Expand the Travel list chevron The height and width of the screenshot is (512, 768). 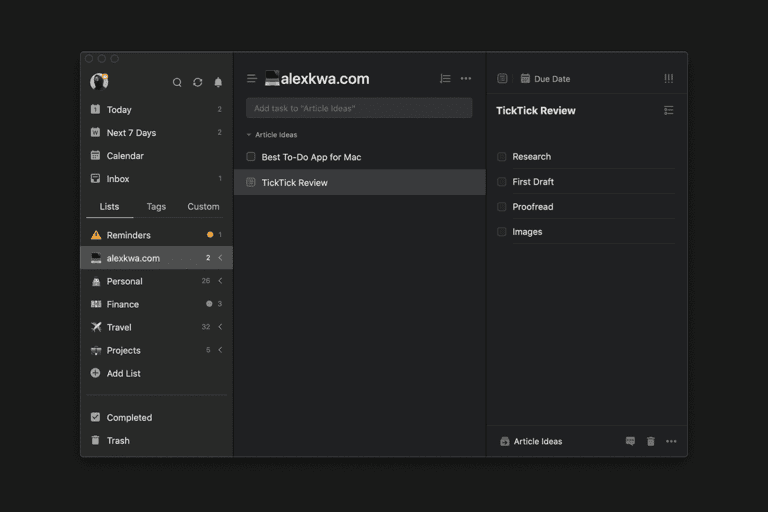coord(220,327)
